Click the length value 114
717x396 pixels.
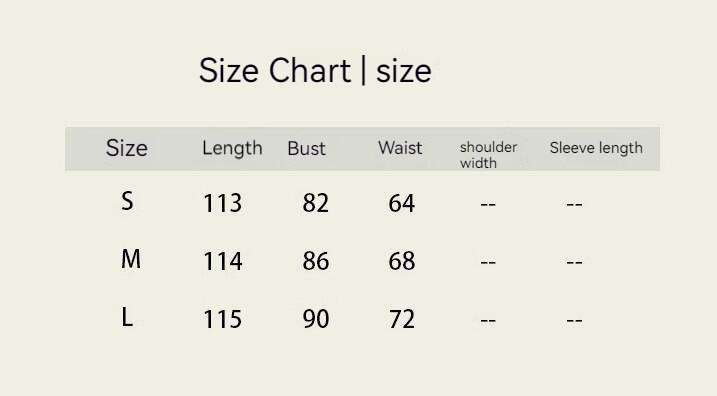click(222, 261)
